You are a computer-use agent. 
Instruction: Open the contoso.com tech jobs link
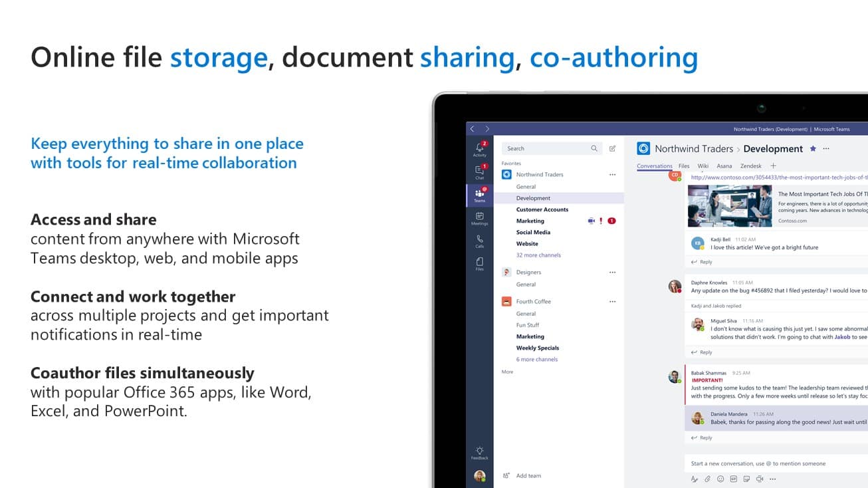(779, 178)
